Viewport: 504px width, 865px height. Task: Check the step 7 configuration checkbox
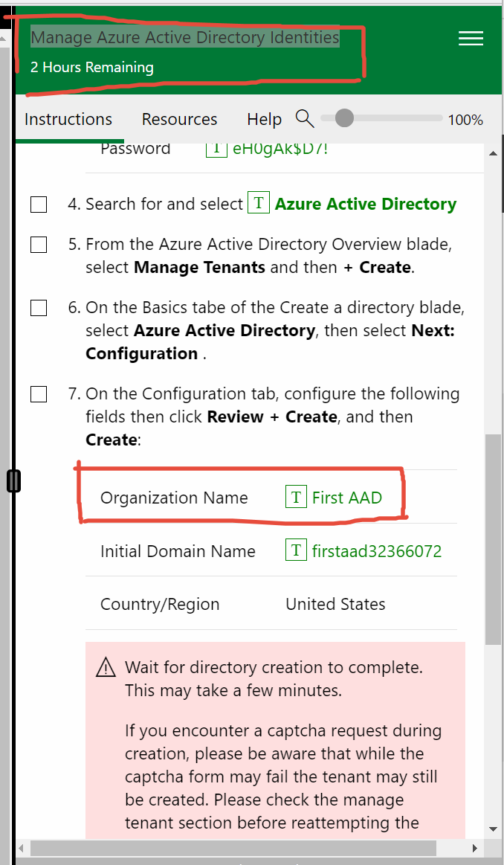coord(38,394)
